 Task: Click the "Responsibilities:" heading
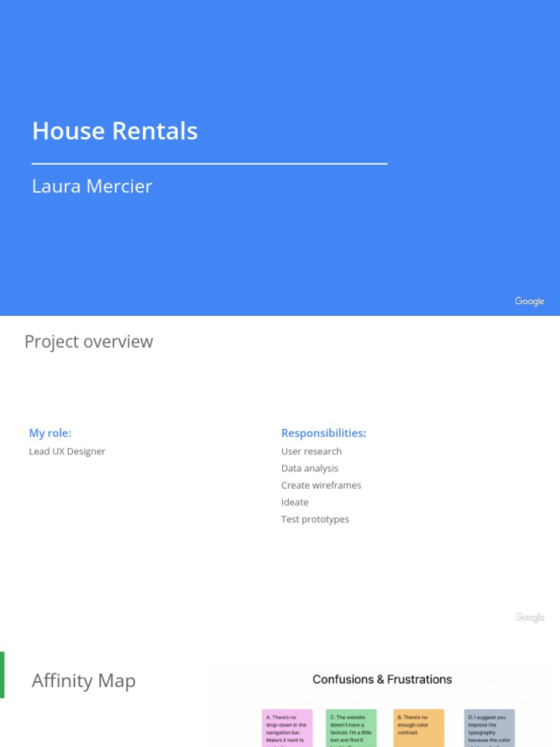tap(324, 433)
